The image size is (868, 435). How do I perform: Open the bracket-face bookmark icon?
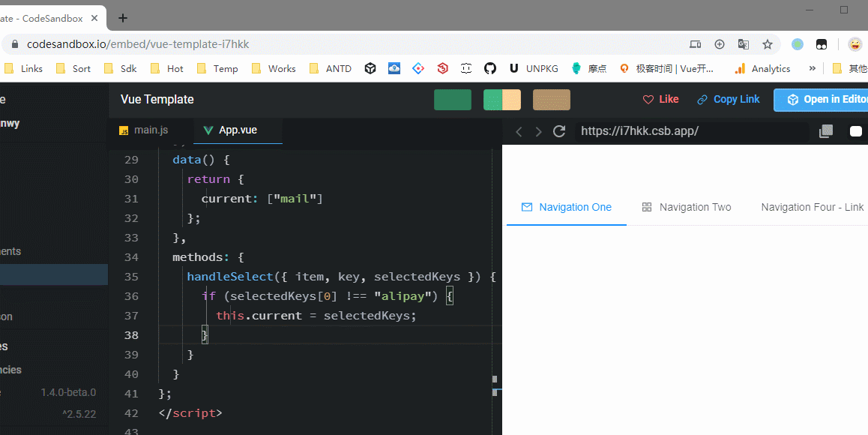(466, 68)
